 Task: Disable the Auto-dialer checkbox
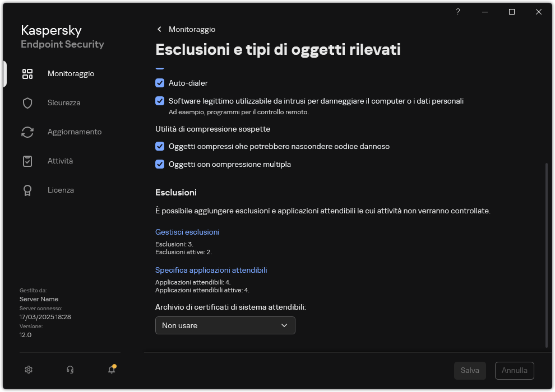point(160,83)
